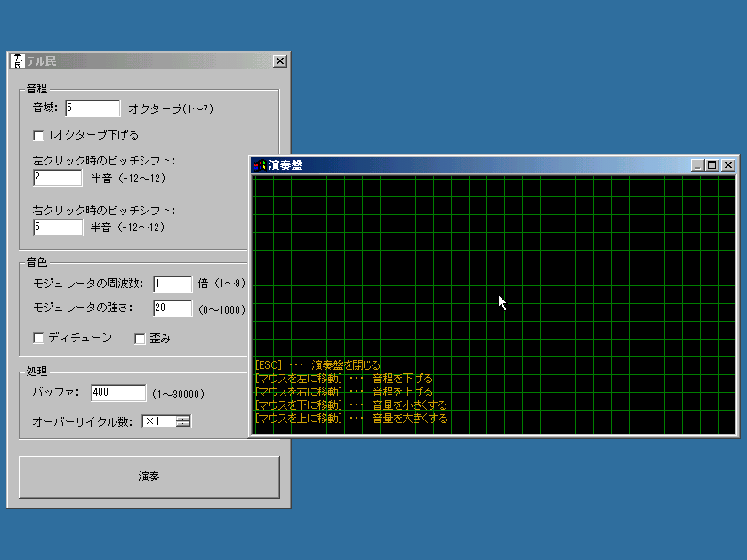The image size is (747, 560).
Task: Toggle the ディチューン checkbox
Action: tap(38, 338)
